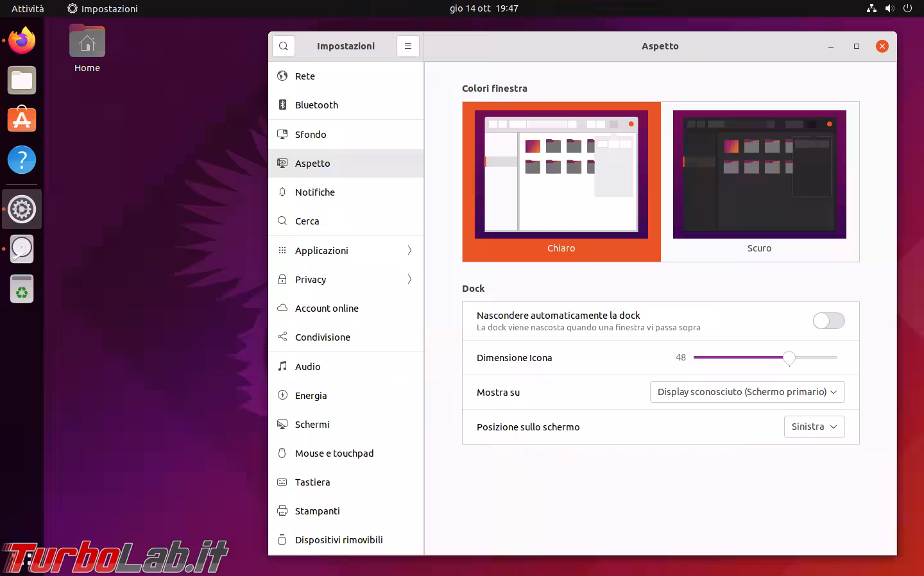
Task: Click the volume icon in top bar
Action: [x=889, y=8]
